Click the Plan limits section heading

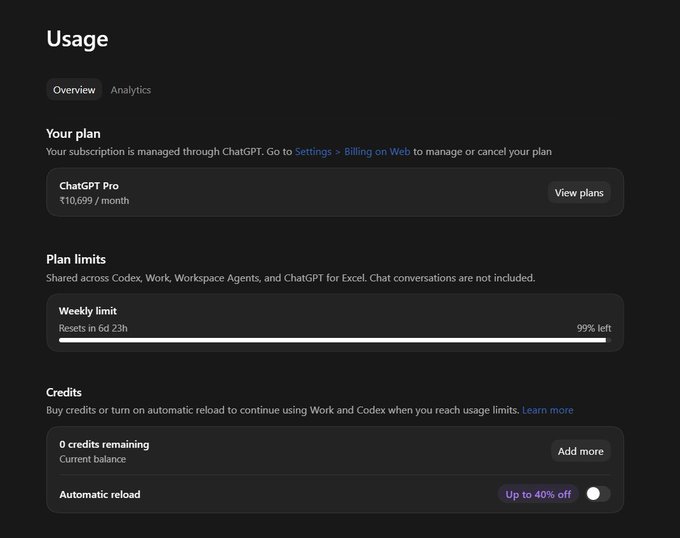[x=76, y=259]
